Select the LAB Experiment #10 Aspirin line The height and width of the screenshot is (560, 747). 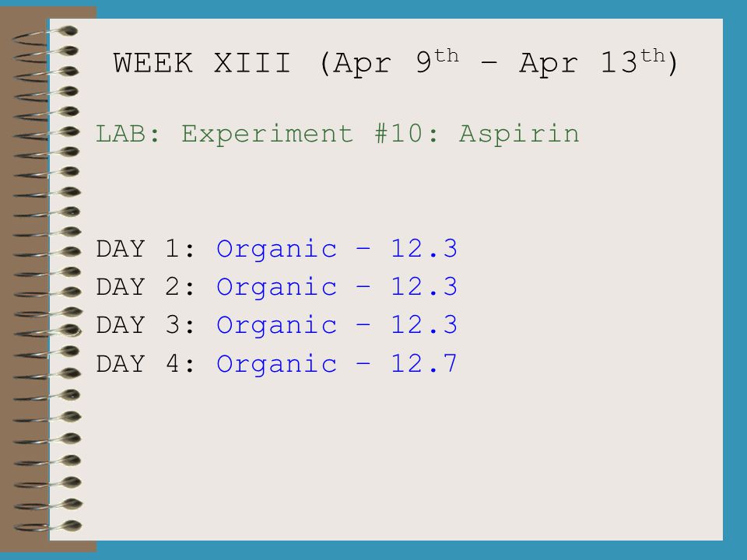[x=337, y=134]
